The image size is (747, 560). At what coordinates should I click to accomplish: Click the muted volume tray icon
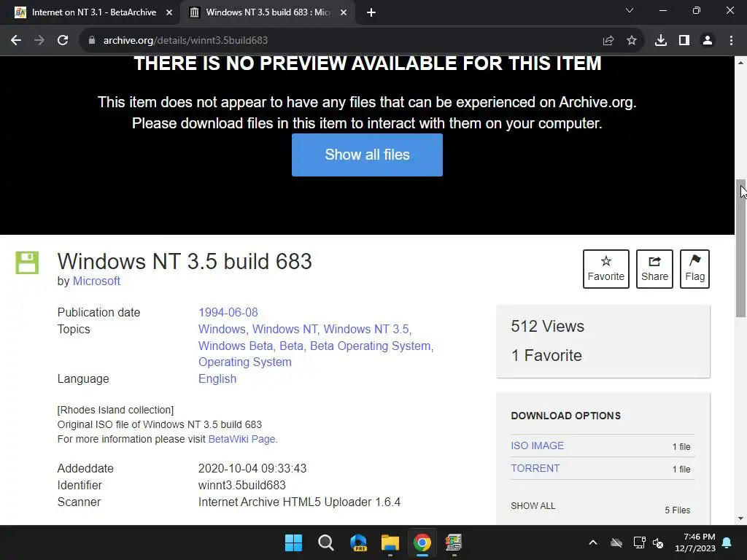(658, 542)
